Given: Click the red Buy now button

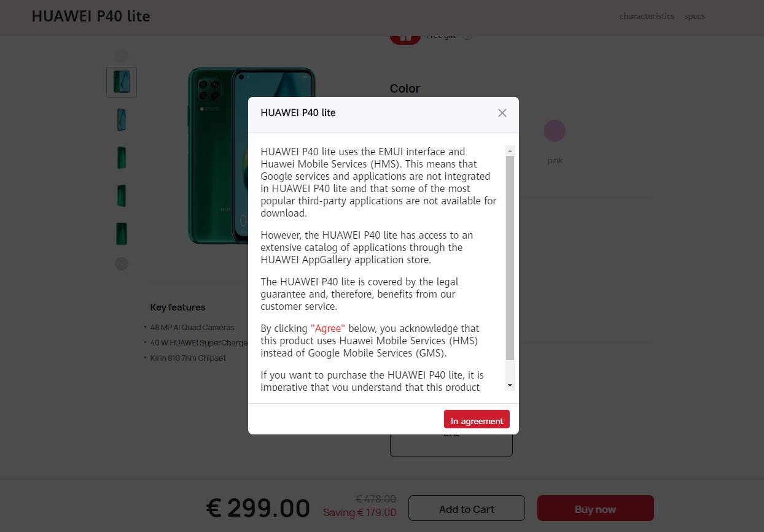Looking at the screenshot, I should 595,509.
